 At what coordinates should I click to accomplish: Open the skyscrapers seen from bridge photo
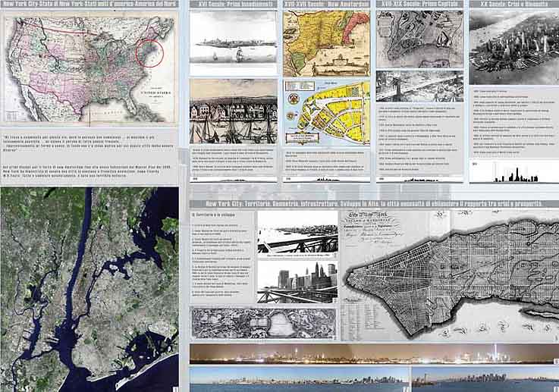click(297, 282)
